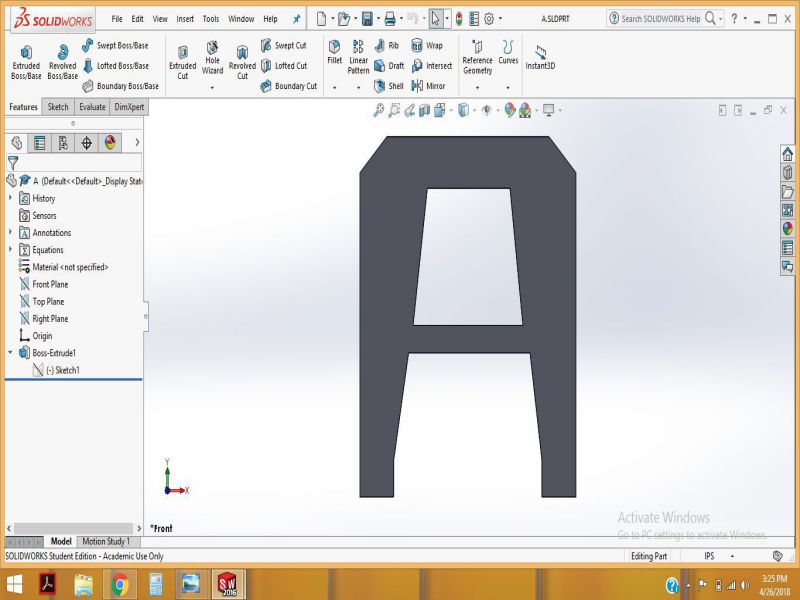Open the Hole Wizard dropdown arrow
This screenshot has width=800, height=600.
(x=212, y=88)
